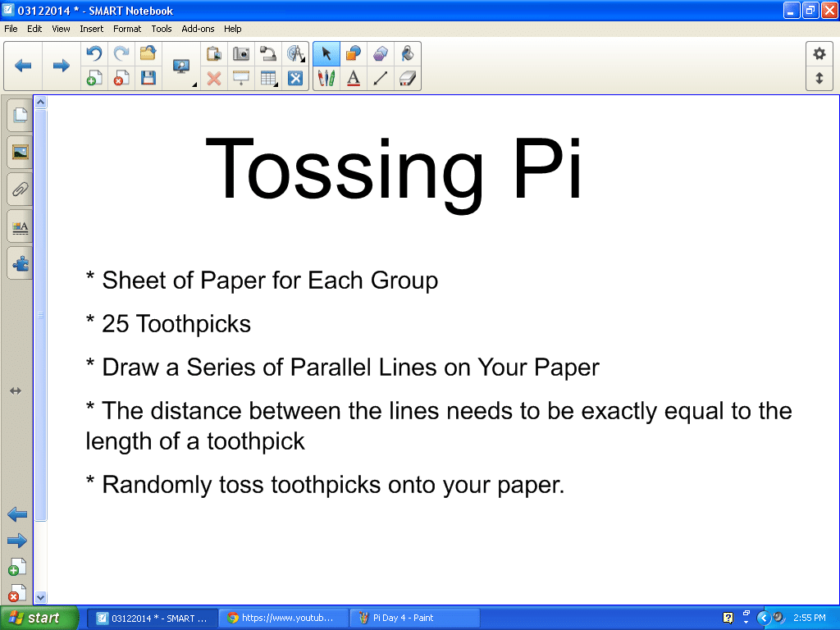Click the Randomly toss toothpicks line
Image resolution: width=840 pixels, height=630 pixels.
(x=325, y=485)
